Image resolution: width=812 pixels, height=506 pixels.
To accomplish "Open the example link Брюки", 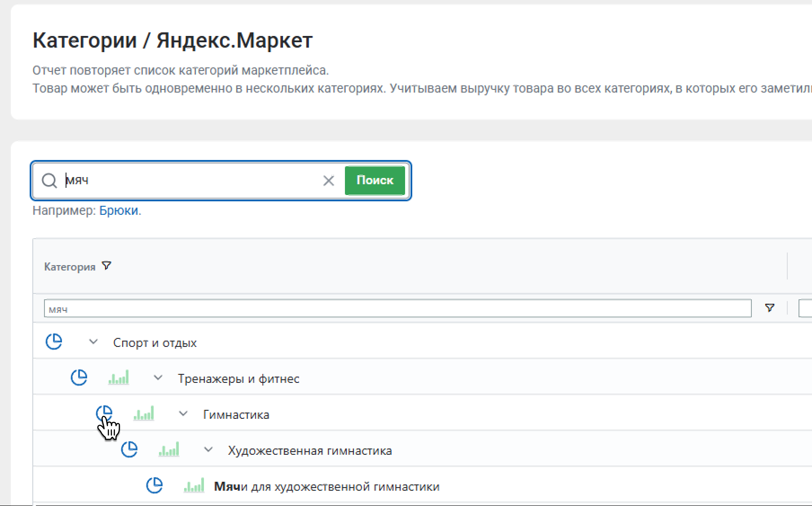I will (x=119, y=210).
